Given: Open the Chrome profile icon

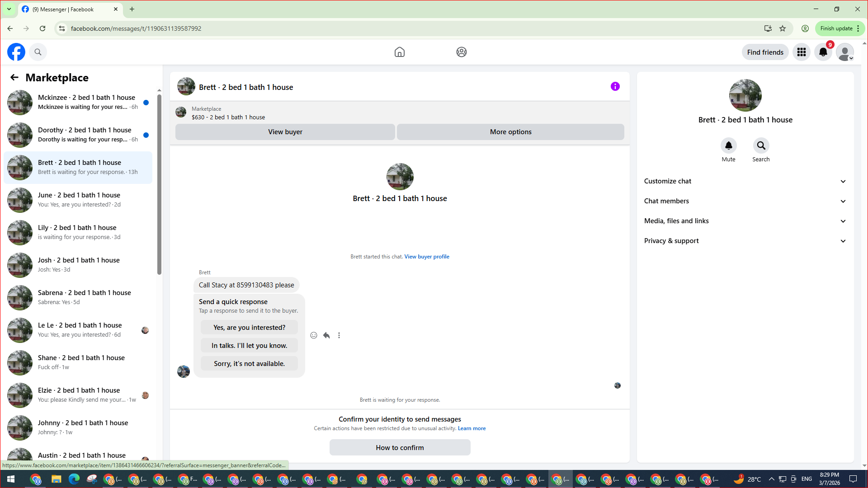Looking at the screenshot, I should tap(805, 28).
